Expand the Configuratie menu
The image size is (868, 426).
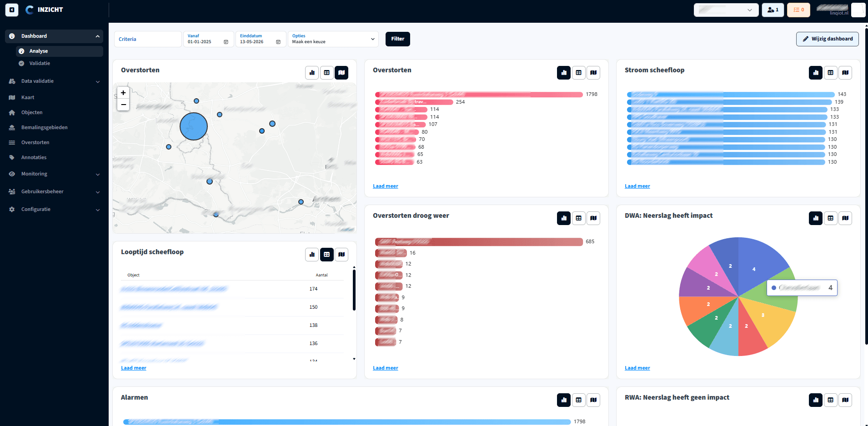(x=54, y=210)
